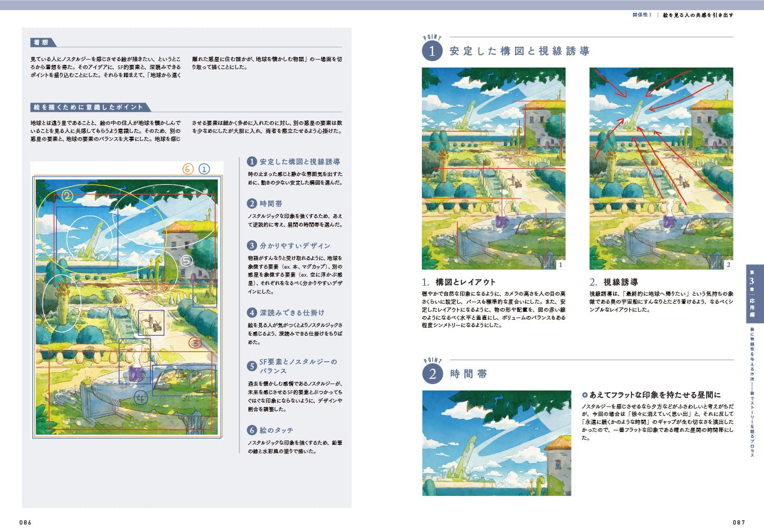Click the list heading SF要素とノスタルジーのバランス
The width and height of the screenshot is (764, 532).
pyautogui.click(x=298, y=366)
